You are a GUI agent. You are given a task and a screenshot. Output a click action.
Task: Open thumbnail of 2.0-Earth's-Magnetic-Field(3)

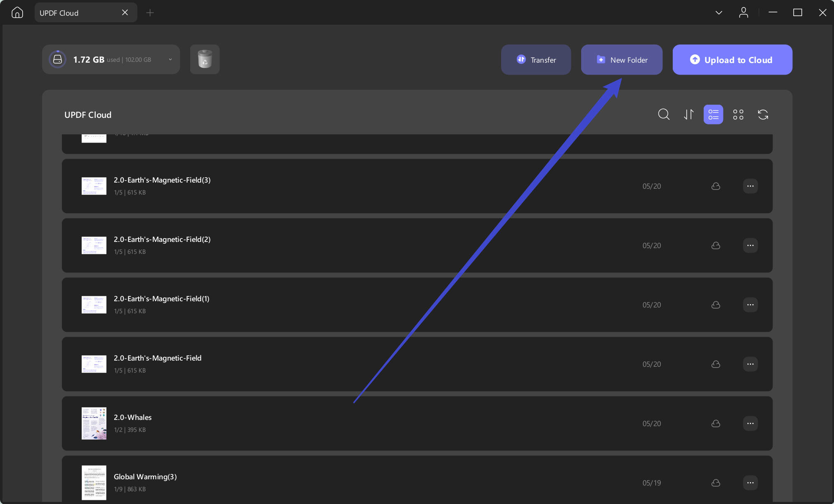pyautogui.click(x=94, y=186)
